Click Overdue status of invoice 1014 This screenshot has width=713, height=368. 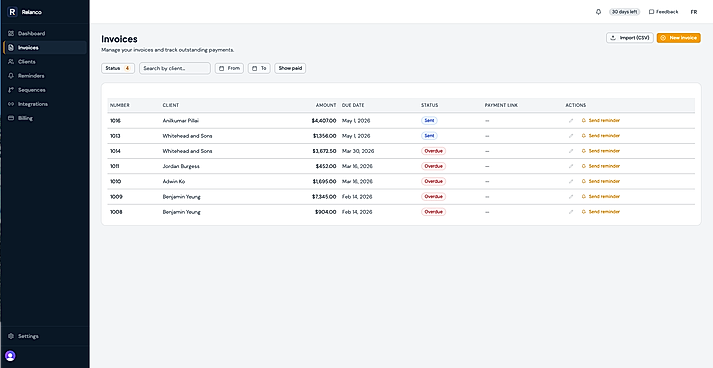[x=433, y=151]
